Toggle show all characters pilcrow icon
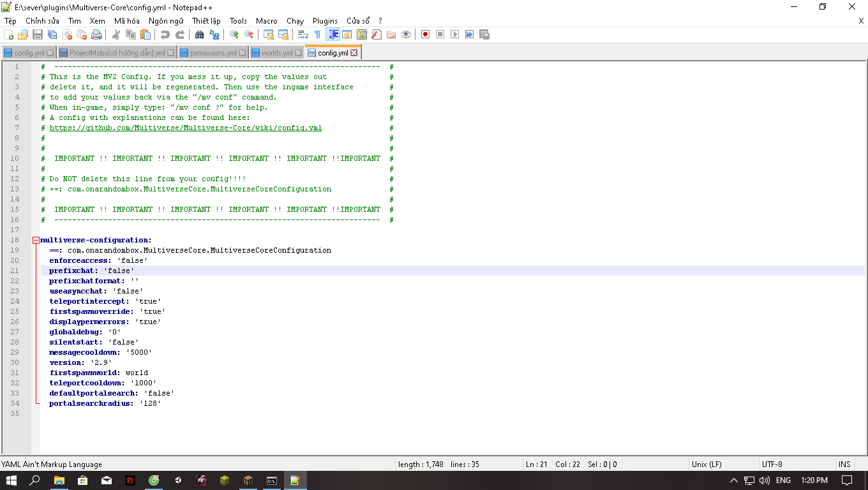 pyautogui.click(x=317, y=34)
